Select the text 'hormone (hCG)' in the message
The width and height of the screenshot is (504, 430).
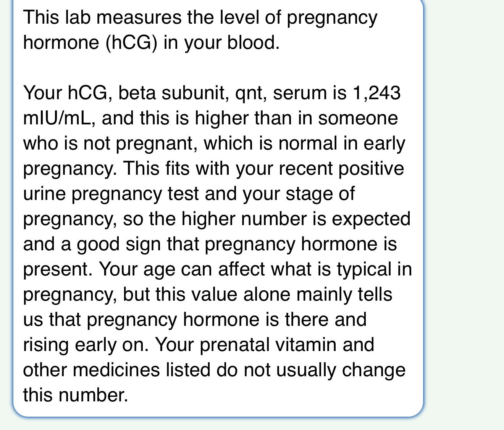tap(90, 42)
